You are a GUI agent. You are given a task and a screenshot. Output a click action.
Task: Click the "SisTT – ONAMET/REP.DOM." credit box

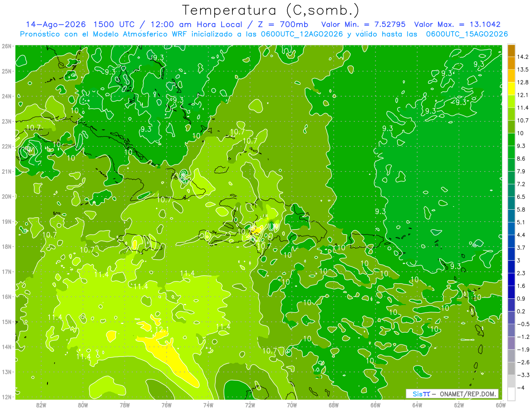click(x=452, y=394)
